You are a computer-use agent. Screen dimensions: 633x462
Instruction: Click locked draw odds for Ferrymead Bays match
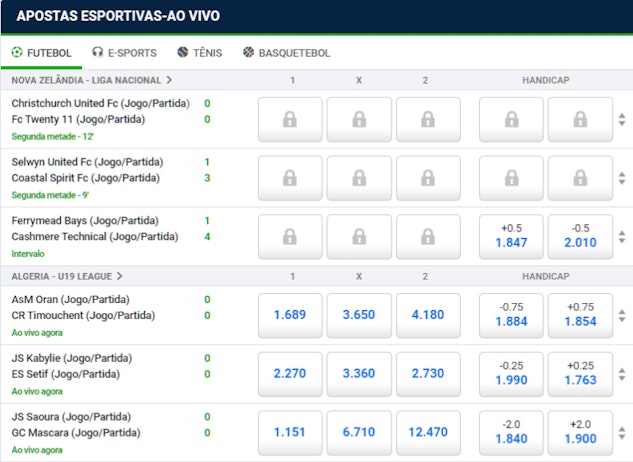coord(359,237)
